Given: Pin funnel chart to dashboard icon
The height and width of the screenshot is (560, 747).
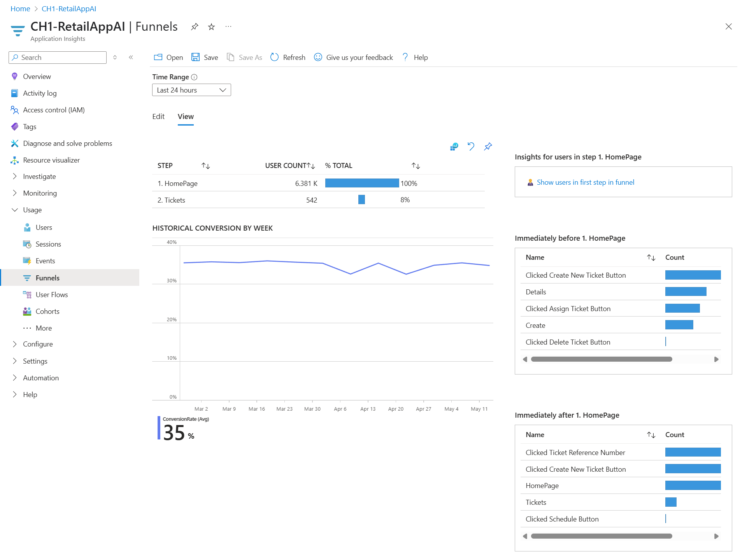Looking at the screenshot, I should [488, 146].
